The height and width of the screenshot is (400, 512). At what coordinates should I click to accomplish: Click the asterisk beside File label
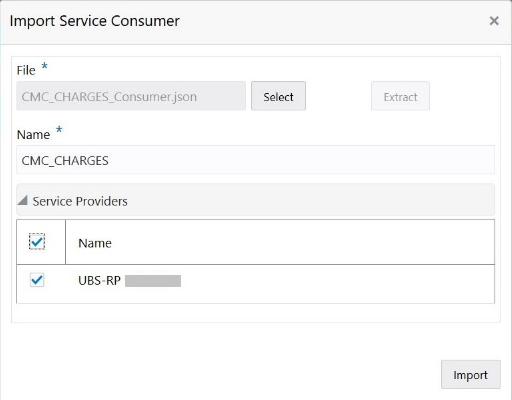point(44,65)
